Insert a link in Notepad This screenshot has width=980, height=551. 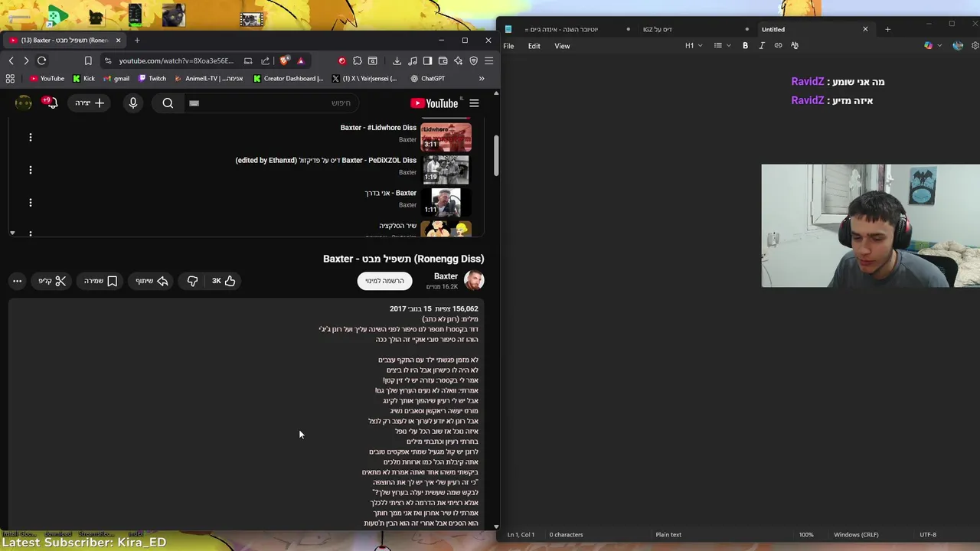click(x=778, y=46)
